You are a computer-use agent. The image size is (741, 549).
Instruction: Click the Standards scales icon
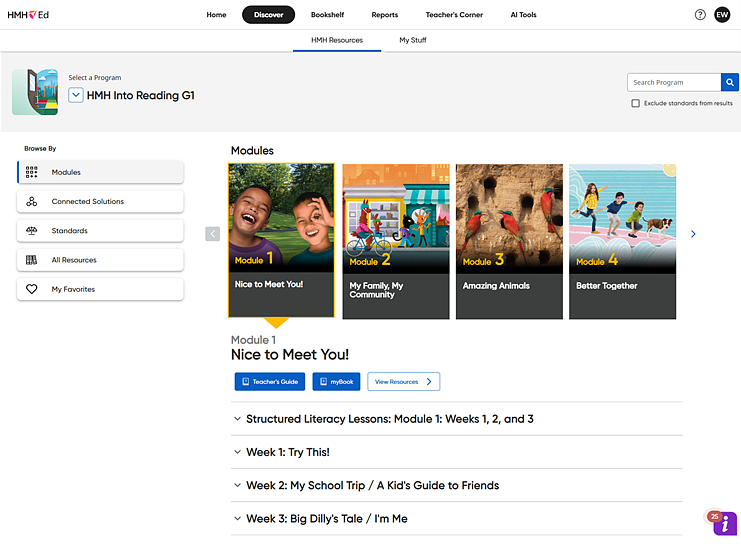[32, 231]
